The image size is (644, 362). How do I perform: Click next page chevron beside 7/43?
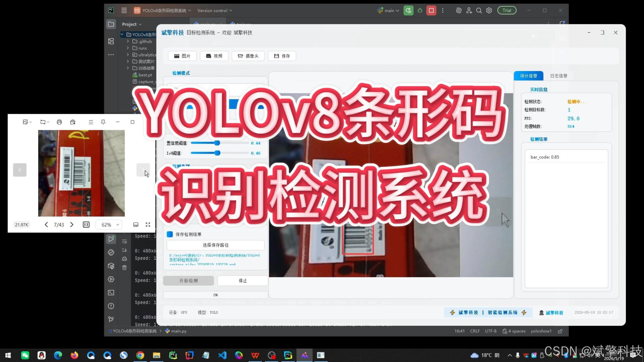point(72,224)
